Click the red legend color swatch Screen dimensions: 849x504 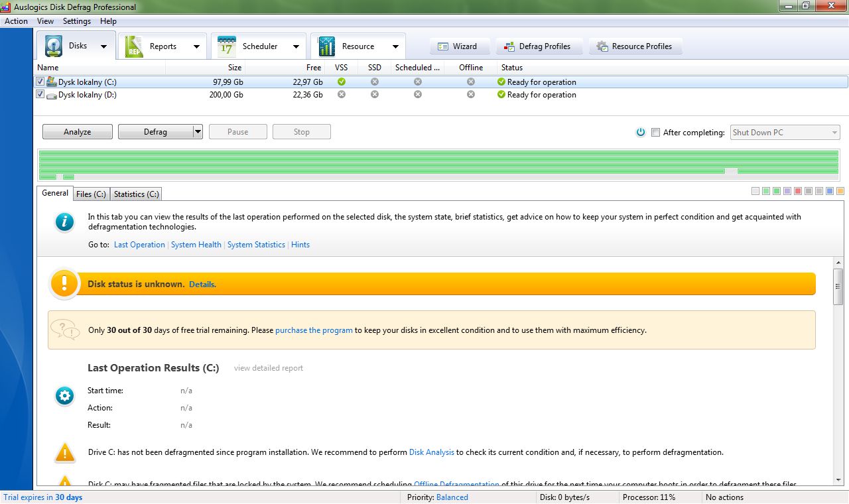pos(798,191)
